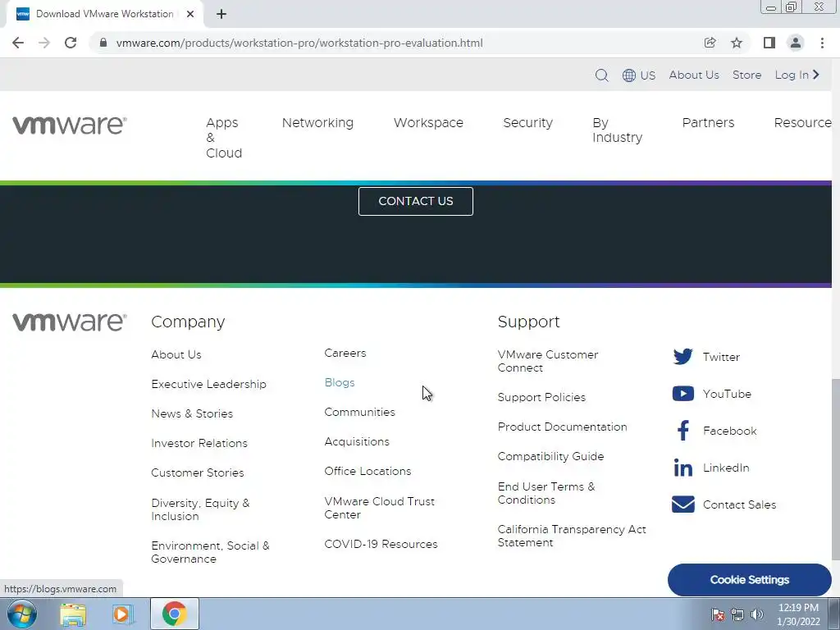
Task: Open the Careers footer link
Action: (x=345, y=353)
